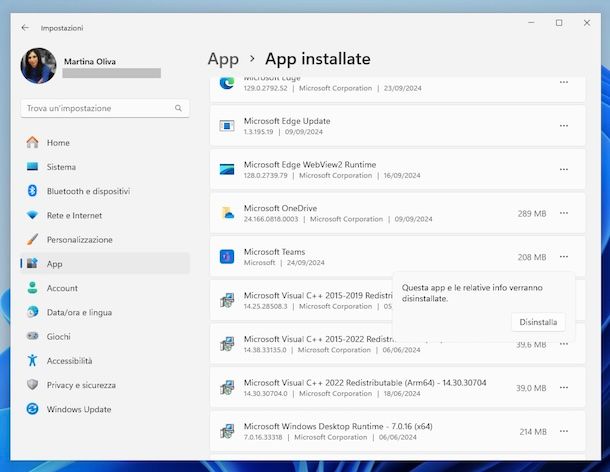Maximize the Impostazioni window
The height and width of the screenshot is (472, 610).
559,23
